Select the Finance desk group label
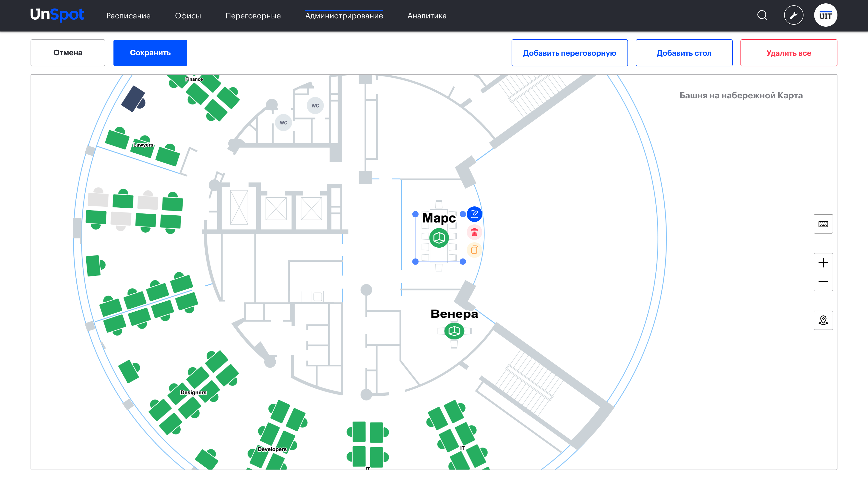 click(194, 79)
